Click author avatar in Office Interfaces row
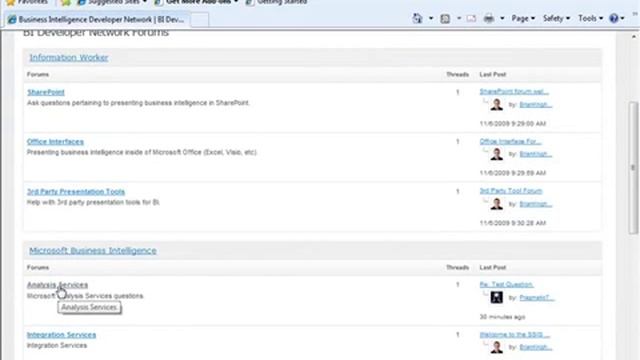 (x=496, y=154)
